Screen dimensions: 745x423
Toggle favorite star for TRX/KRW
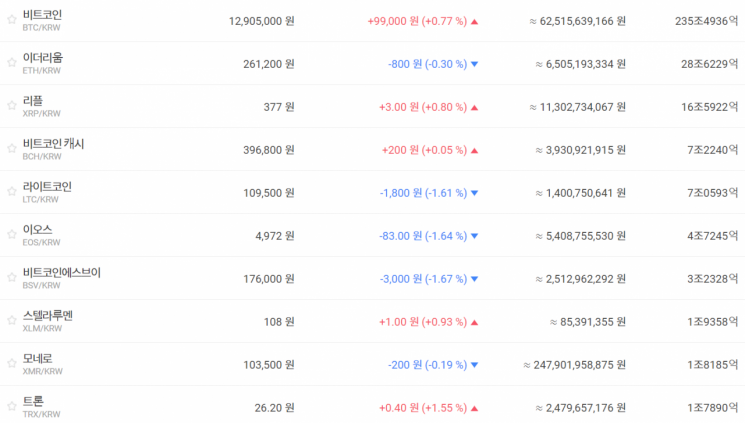tap(11, 406)
